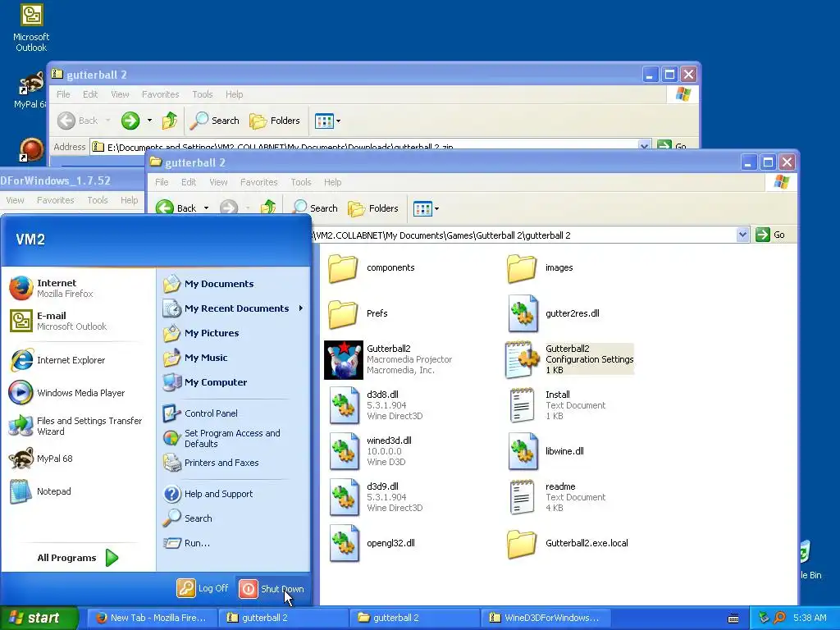Switch to WineD3DForWindows taskbar button
The width and height of the screenshot is (840, 630).
tap(546, 618)
